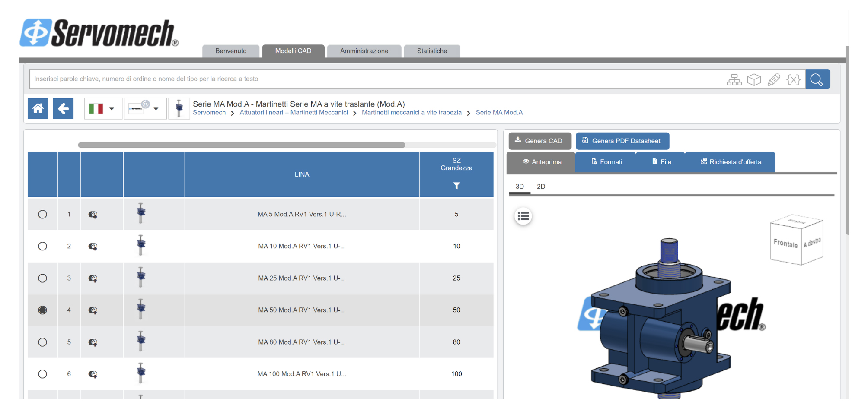Click size value 25 cell
The width and height of the screenshot is (868, 408).
pos(456,278)
